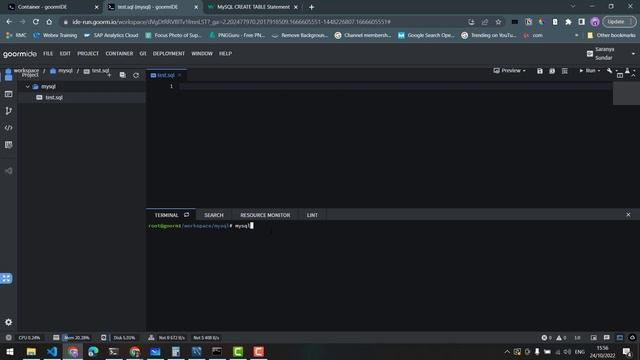Open the Preview dropdown
Viewport: 640px width, 360px height.
point(509,71)
